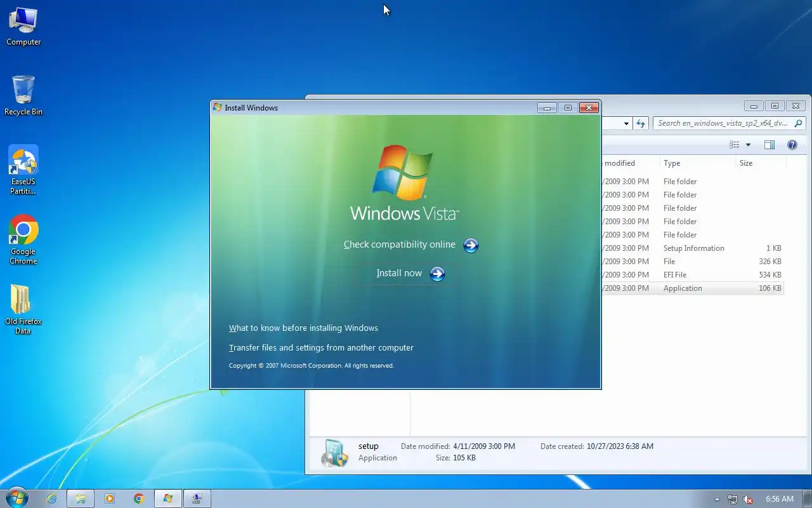Open the taskbar clock showing 6:56 AM
The height and width of the screenshot is (508, 812).
coord(780,499)
